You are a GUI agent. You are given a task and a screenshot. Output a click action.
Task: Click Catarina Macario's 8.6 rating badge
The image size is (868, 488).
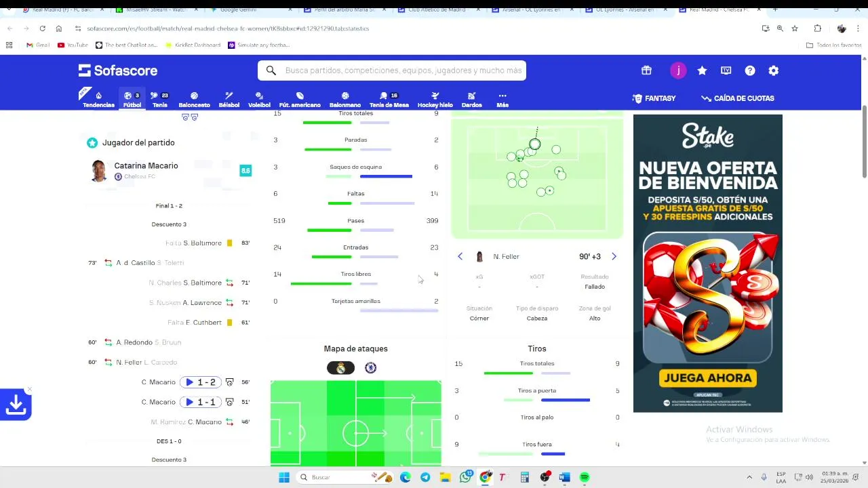pos(245,170)
